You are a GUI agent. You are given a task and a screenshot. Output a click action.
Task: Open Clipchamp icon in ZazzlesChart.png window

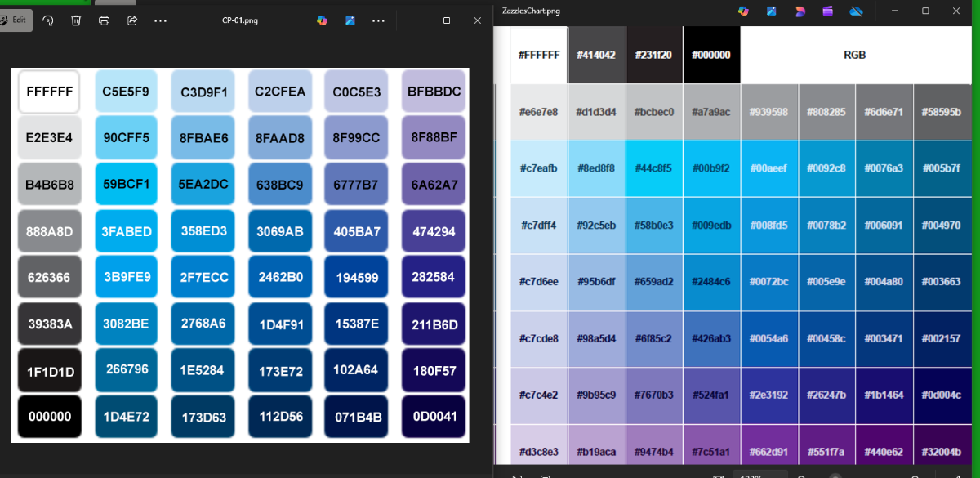pyautogui.click(x=800, y=11)
